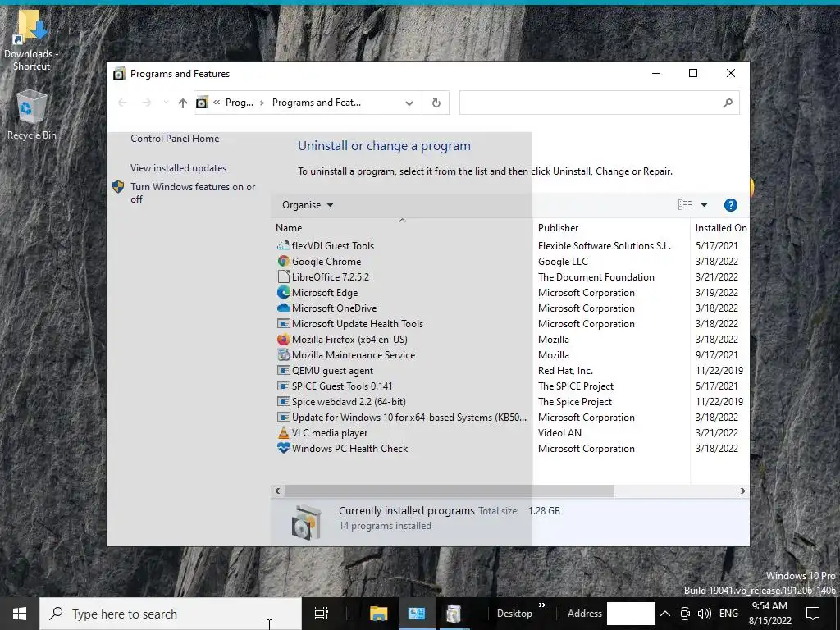Select the Mozilla Firefox icon in list
The height and width of the screenshot is (630, 840).
click(x=283, y=339)
